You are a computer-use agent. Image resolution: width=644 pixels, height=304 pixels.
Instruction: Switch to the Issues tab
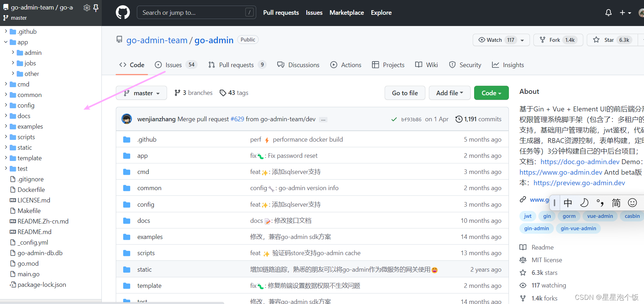click(x=176, y=65)
